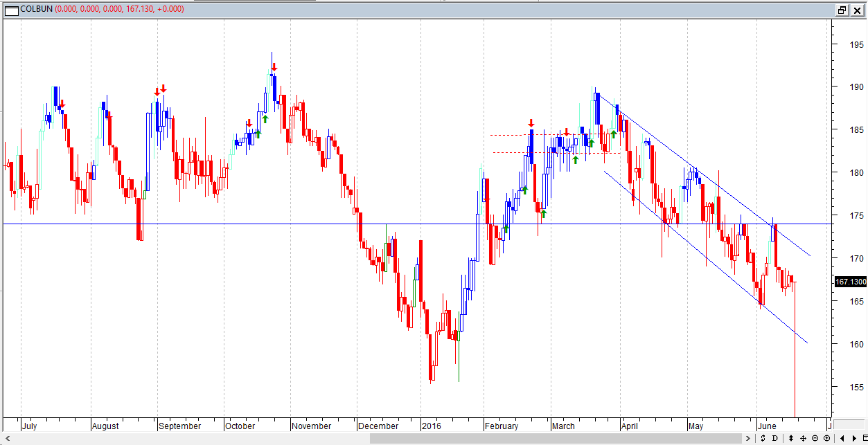Viewport: 868px width, 445px height.
Task: Click the four-way pan icon
Action: (803, 438)
